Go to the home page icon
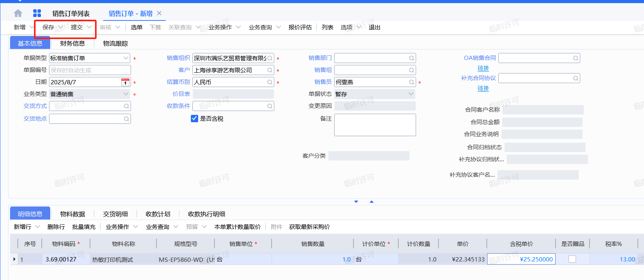The image size is (644, 280). [18, 14]
